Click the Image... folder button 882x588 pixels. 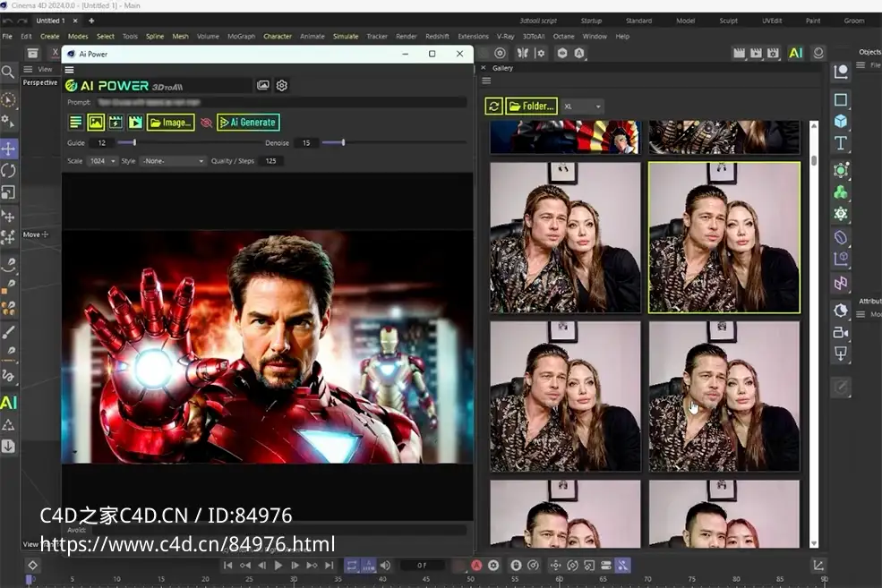click(x=170, y=122)
